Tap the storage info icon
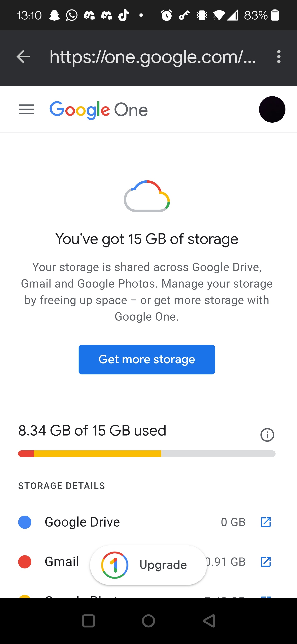The image size is (297, 644). 267,435
